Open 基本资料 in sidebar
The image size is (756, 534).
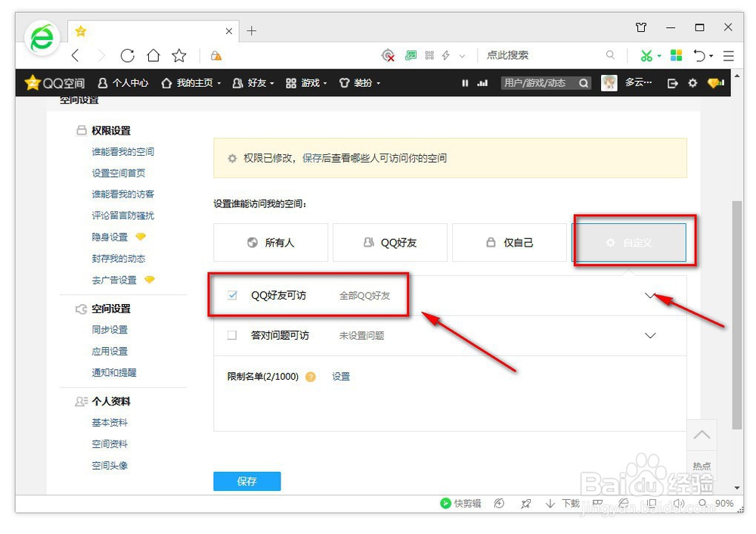click(110, 422)
